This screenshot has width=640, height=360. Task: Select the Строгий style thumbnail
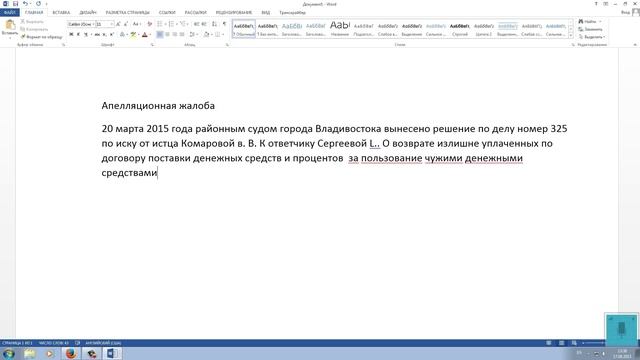pyautogui.click(x=460, y=29)
